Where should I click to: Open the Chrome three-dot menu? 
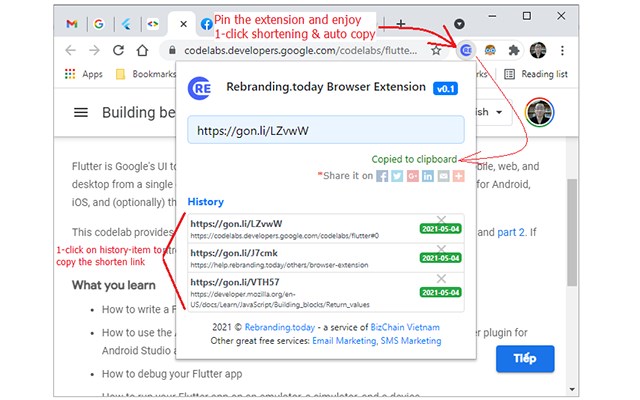click(x=562, y=50)
